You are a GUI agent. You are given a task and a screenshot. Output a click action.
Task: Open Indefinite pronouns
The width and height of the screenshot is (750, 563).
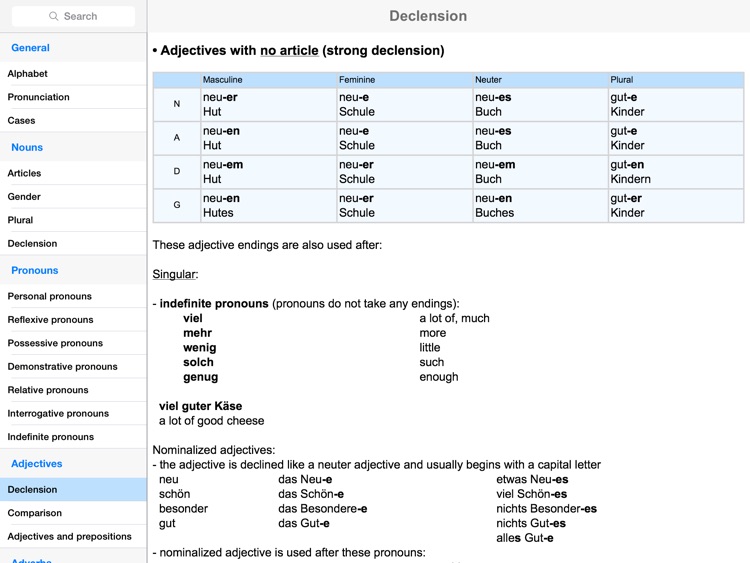tap(73, 437)
